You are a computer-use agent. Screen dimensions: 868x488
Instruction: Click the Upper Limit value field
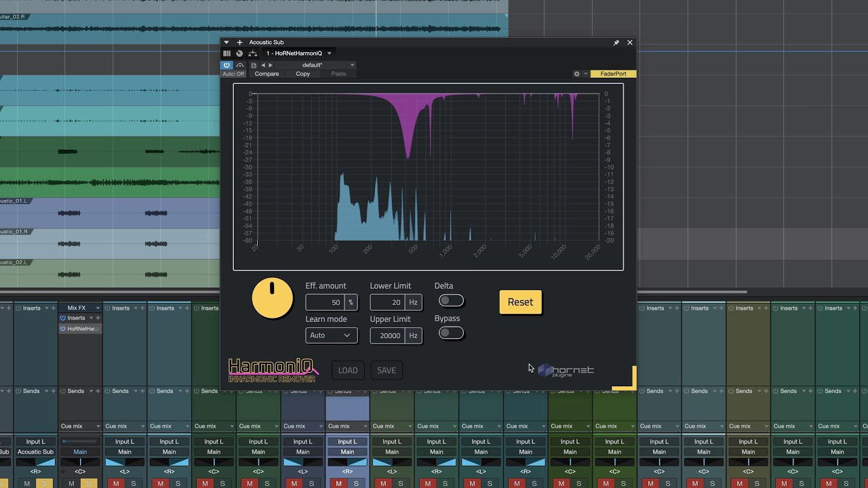pos(388,335)
